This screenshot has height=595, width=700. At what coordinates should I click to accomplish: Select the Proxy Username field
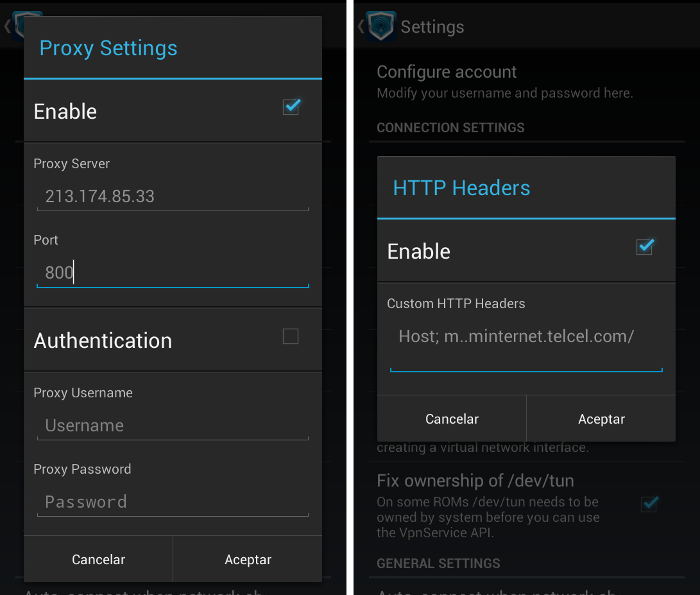click(x=173, y=426)
